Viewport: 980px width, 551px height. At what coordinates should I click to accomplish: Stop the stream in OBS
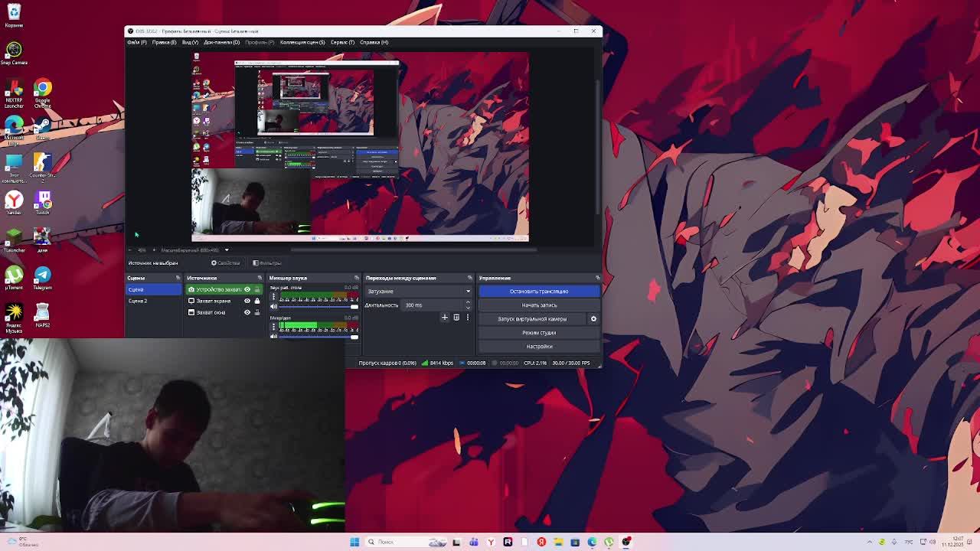click(539, 291)
